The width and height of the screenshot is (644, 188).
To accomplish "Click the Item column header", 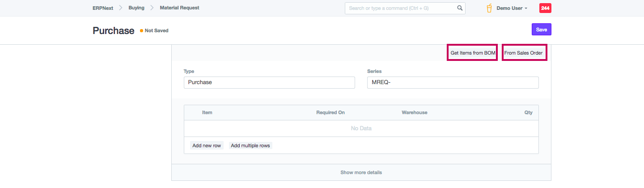I will point(207,112).
